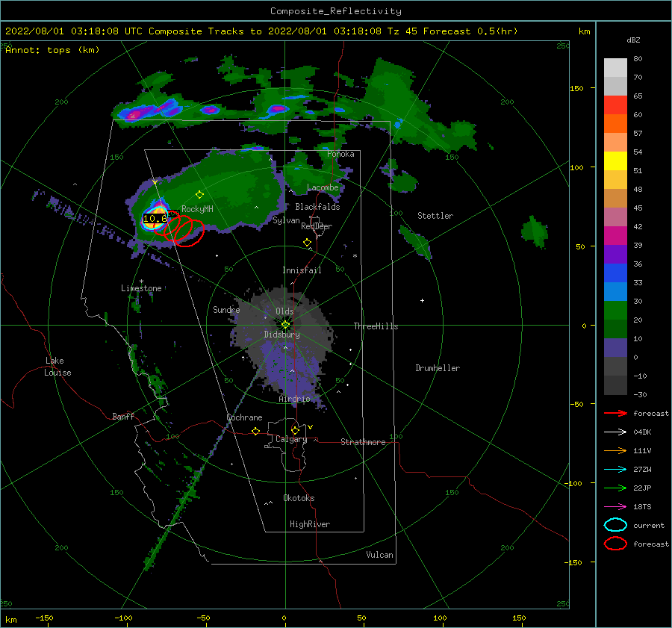
Task: Click the Limestone label
Action: pos(141,288)
